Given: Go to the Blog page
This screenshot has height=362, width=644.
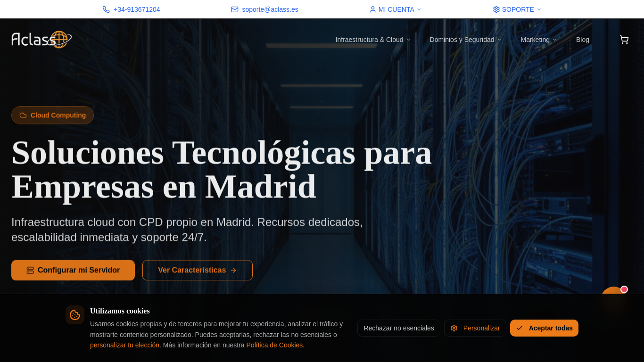Looking at the screenshot, I should (x=583, y=40).
